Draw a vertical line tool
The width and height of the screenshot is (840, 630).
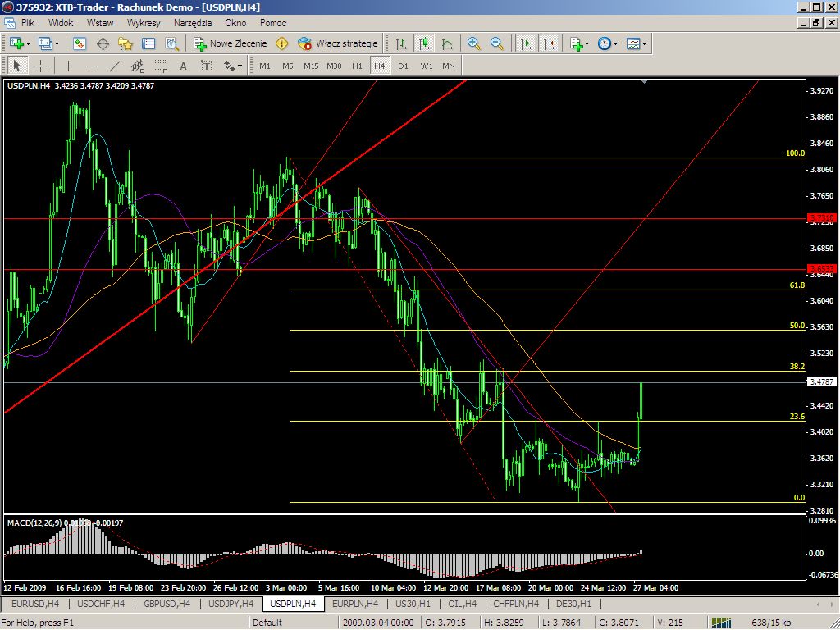[x=69, y=66]
